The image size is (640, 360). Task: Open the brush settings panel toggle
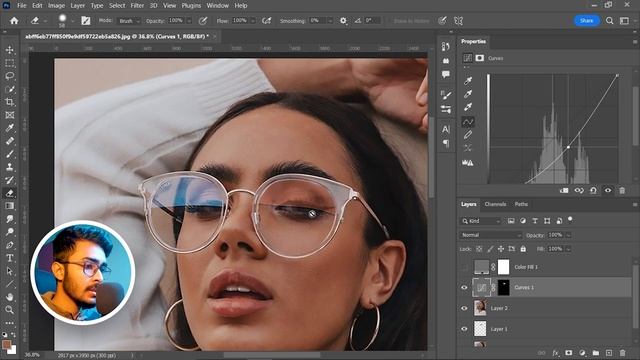85,20
